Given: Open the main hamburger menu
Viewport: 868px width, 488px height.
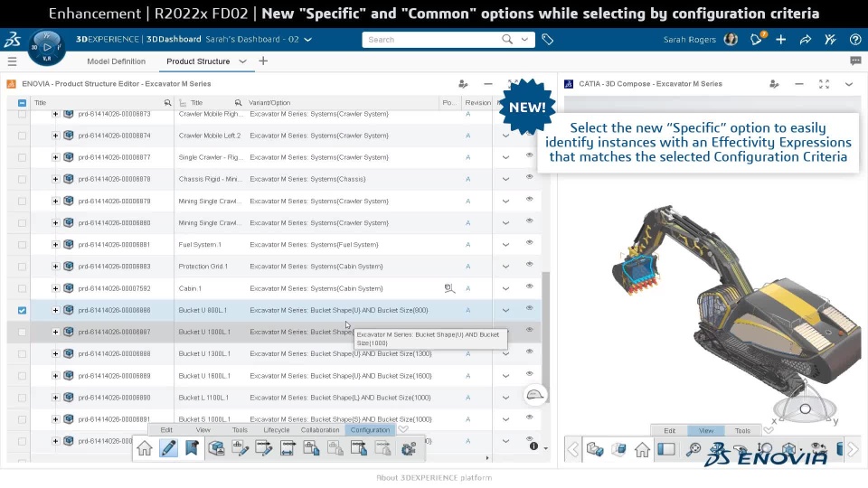Looking at the screenshot, I should (12, 61).
